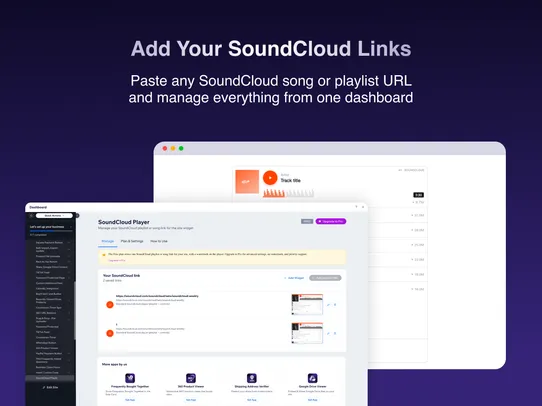
Task: Open the second saved link's preview thumbnail
Action: point(307,333)
